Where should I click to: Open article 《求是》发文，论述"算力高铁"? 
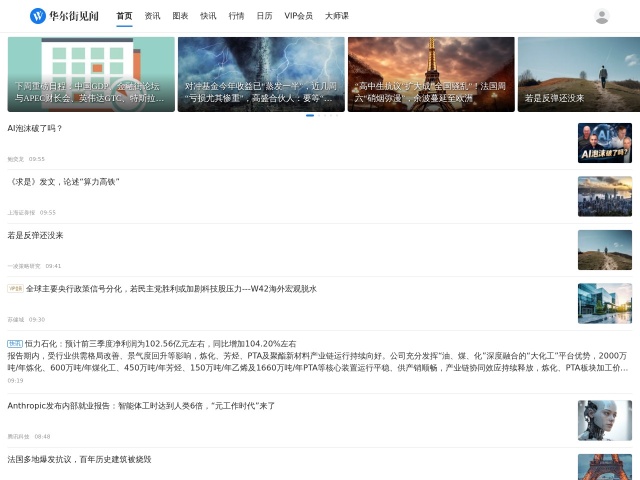point(63,182)
